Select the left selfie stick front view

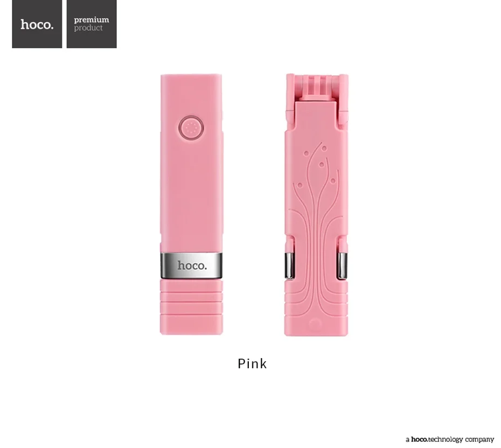point(191,205)
